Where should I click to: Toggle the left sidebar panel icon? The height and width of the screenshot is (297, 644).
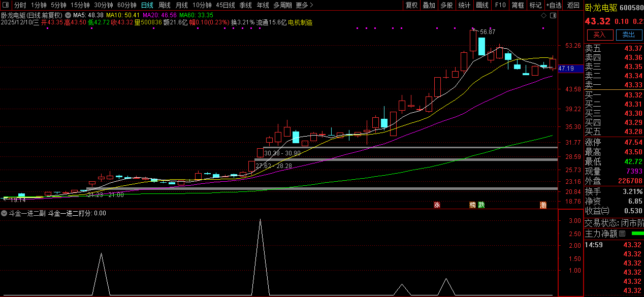[x=6, y=5]
